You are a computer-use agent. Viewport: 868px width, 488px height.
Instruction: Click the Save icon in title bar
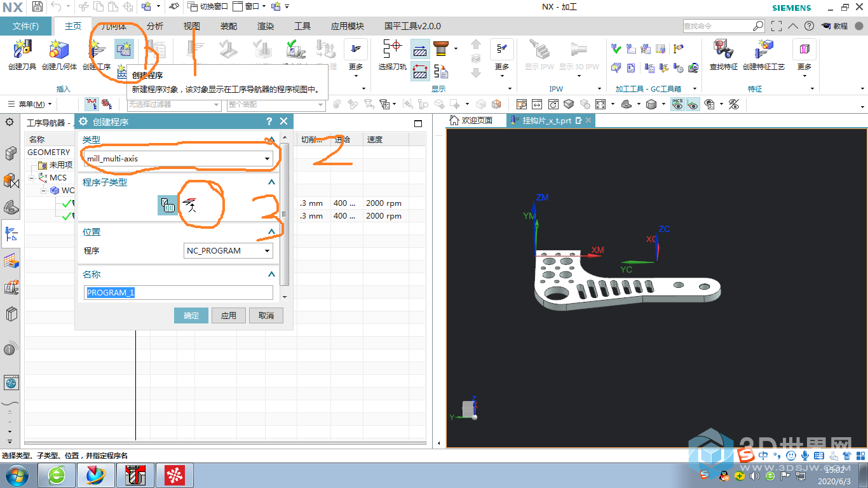tap(37, 6)
